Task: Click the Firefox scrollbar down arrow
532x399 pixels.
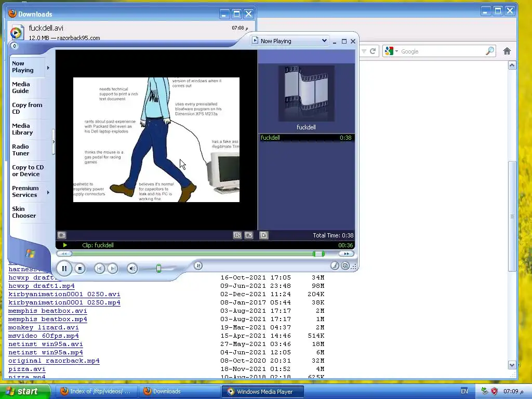Action: coord(512,365)
